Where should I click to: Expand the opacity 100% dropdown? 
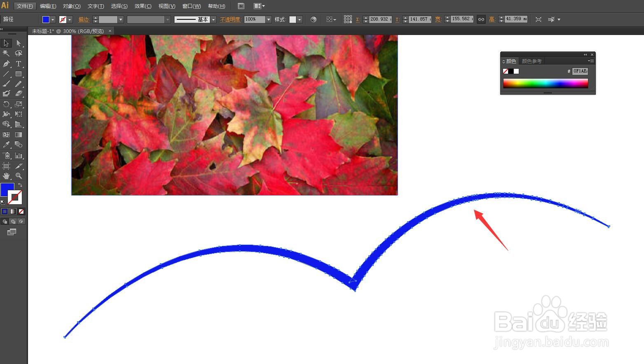269,20
